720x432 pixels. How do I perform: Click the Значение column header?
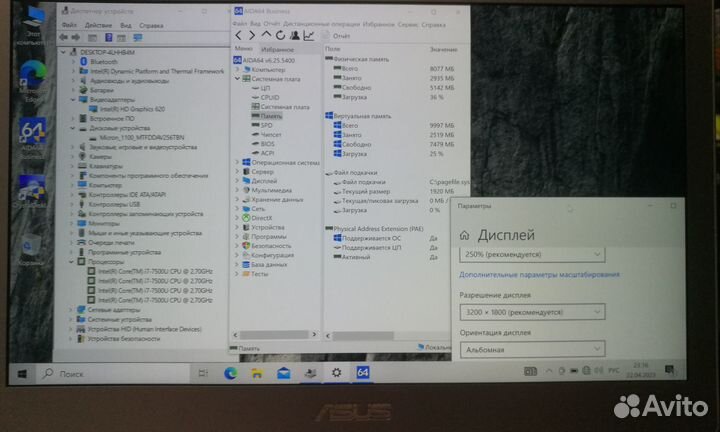pyautogui.click(x=443, y=49)
